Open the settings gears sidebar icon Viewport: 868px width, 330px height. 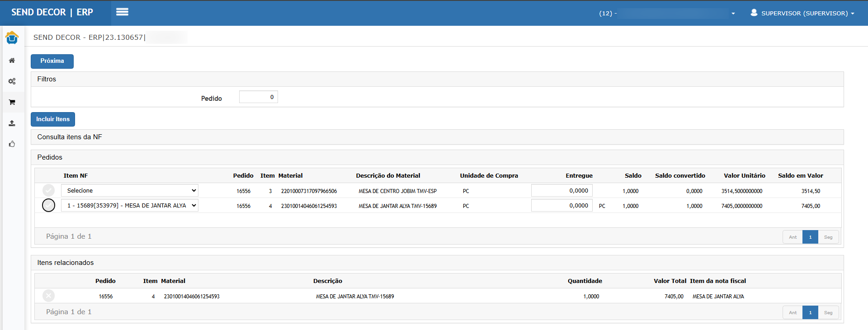click(12, 81)
